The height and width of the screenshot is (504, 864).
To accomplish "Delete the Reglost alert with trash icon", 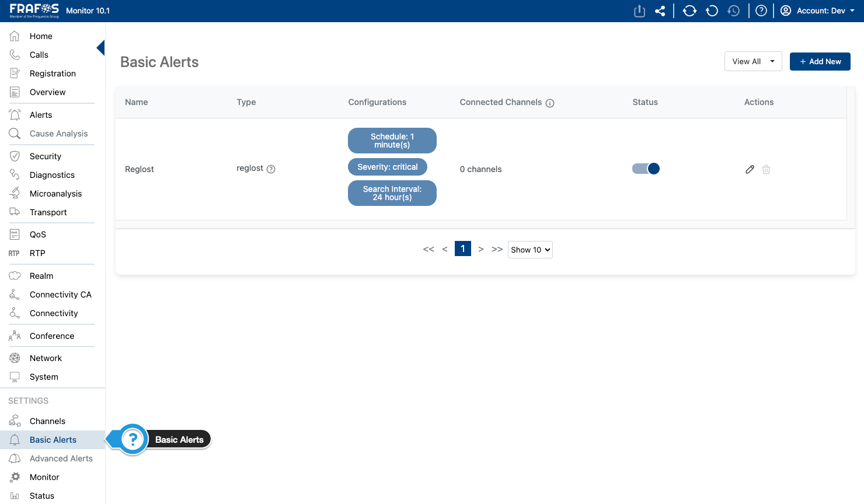I will [x=767, y=169].
